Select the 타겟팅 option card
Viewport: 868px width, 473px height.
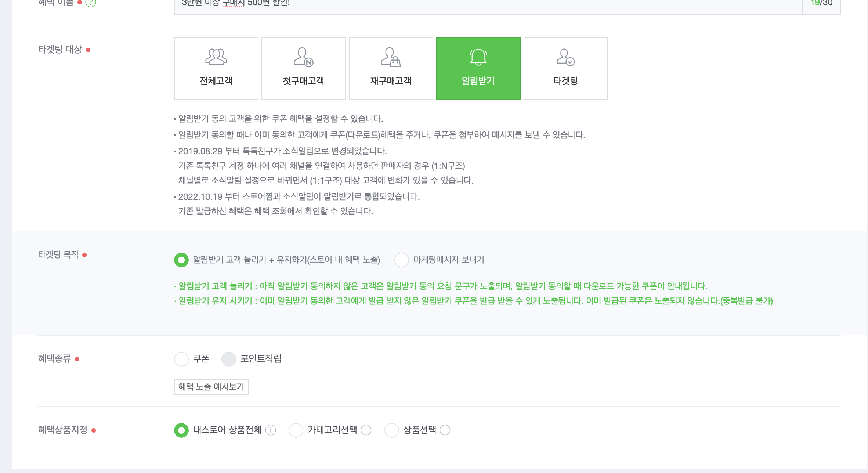coord(565,69)
